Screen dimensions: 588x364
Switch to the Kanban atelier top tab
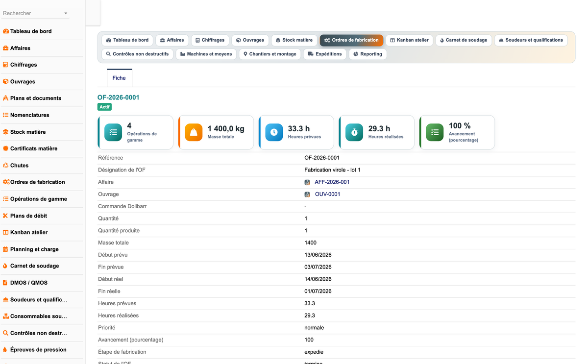tap(409, 40)
